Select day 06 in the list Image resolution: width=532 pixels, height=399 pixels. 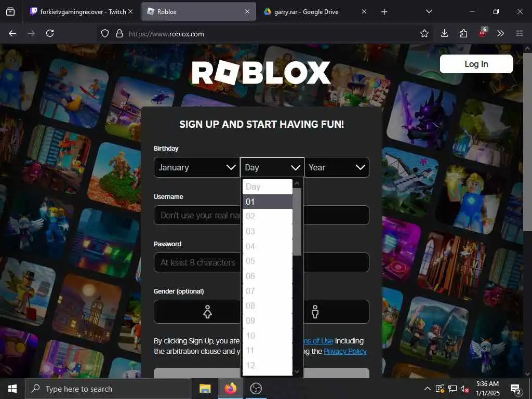pyautogui.click(x=268, y=276)
